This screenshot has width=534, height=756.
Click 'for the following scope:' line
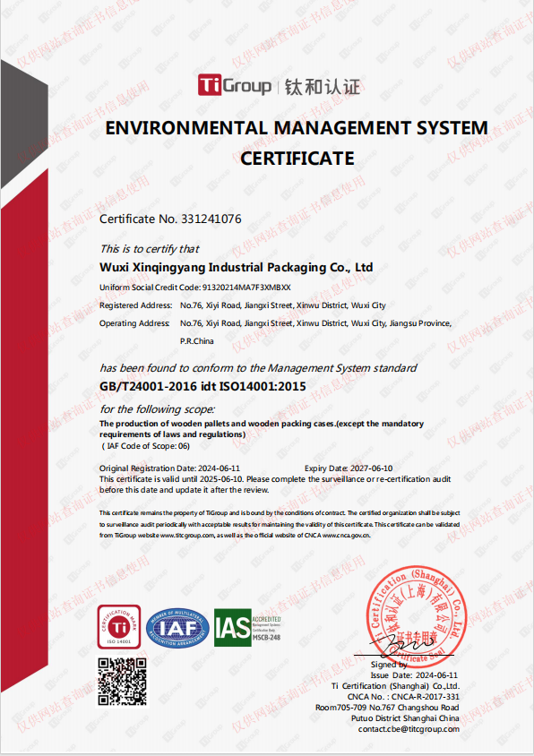click(158, 409)
